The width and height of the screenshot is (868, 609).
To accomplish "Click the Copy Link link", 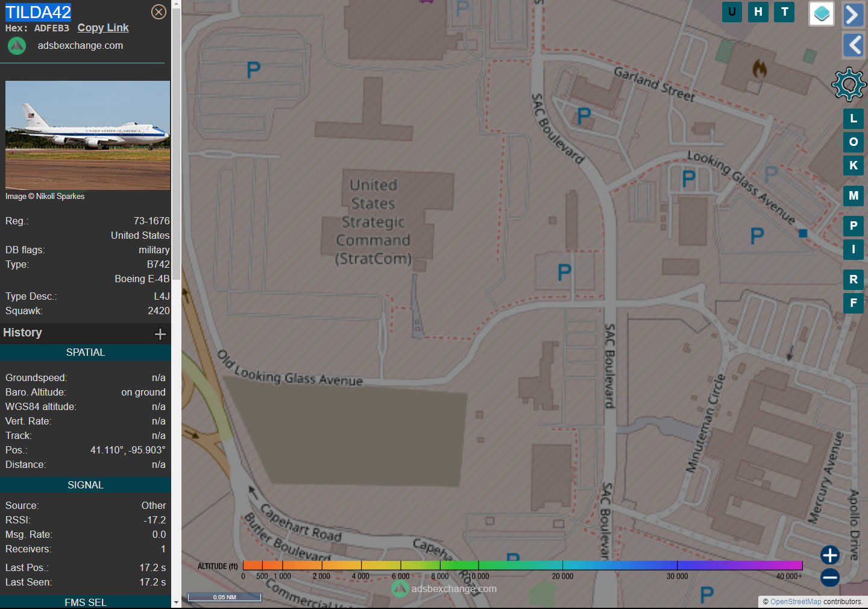I will 103,28.
